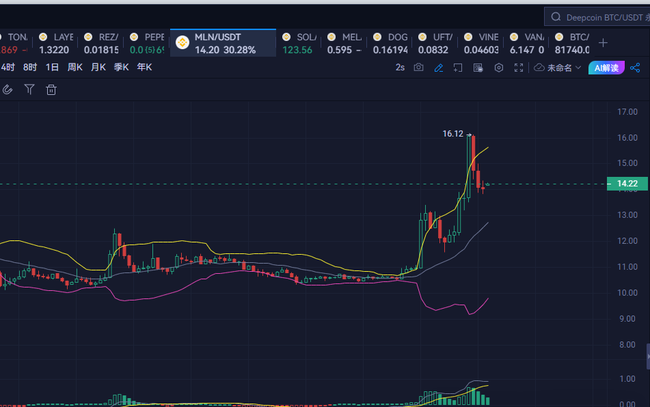Select the 月K monthly timeframe
The image size is (650, 407).
point(98,67)
